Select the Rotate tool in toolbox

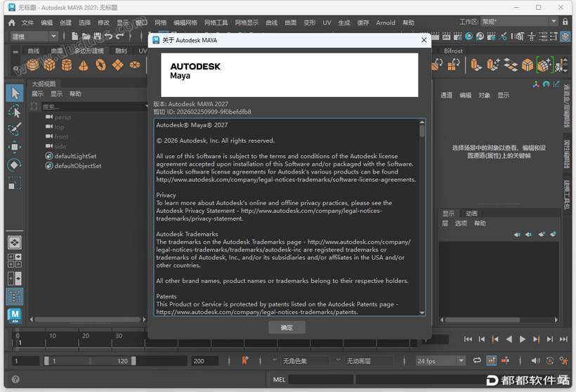point(15,165)
